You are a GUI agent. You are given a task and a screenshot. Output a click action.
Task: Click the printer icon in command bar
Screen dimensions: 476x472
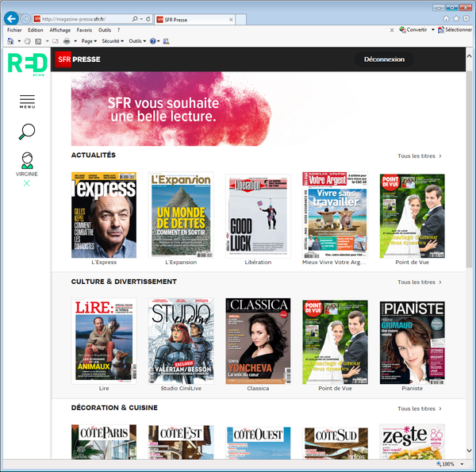tap(67, 41)
